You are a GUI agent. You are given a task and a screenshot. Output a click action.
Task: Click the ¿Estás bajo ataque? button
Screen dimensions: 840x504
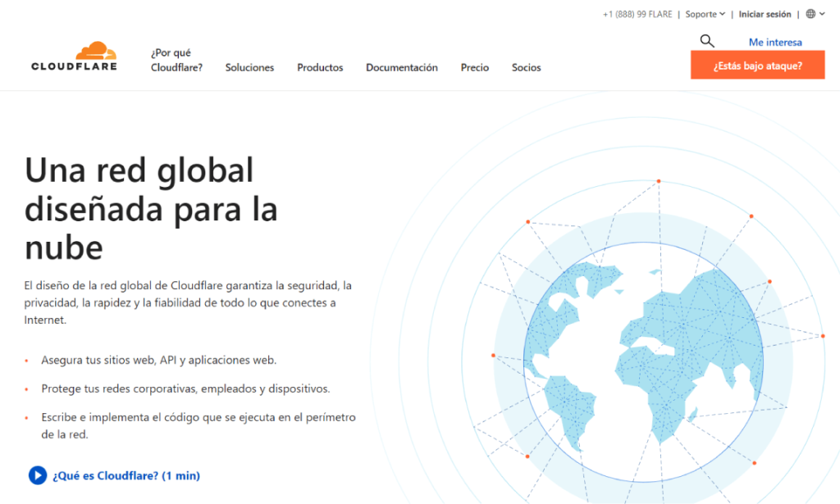pos(757,66)
